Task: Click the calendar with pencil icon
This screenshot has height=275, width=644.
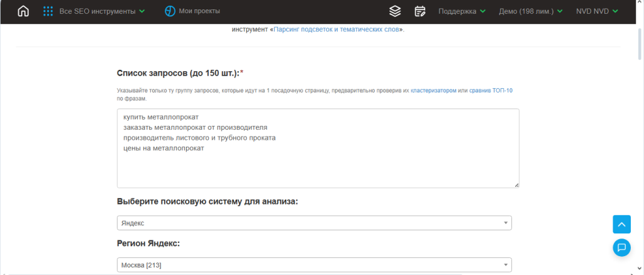Action: tap(420, 11)
